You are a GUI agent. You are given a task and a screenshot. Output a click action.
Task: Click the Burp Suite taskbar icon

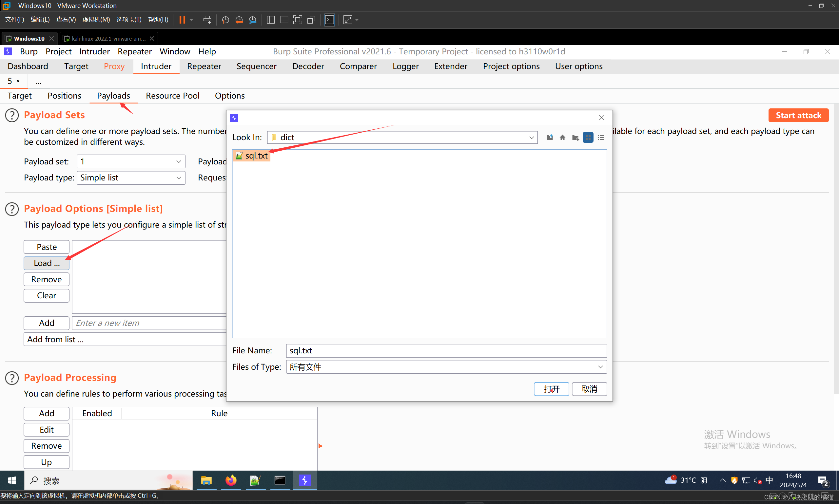click(304, 480)
